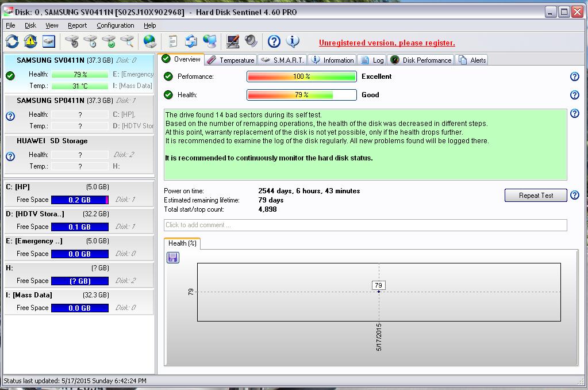
Task: Open the Report menu
Action: tap(77, 25)
